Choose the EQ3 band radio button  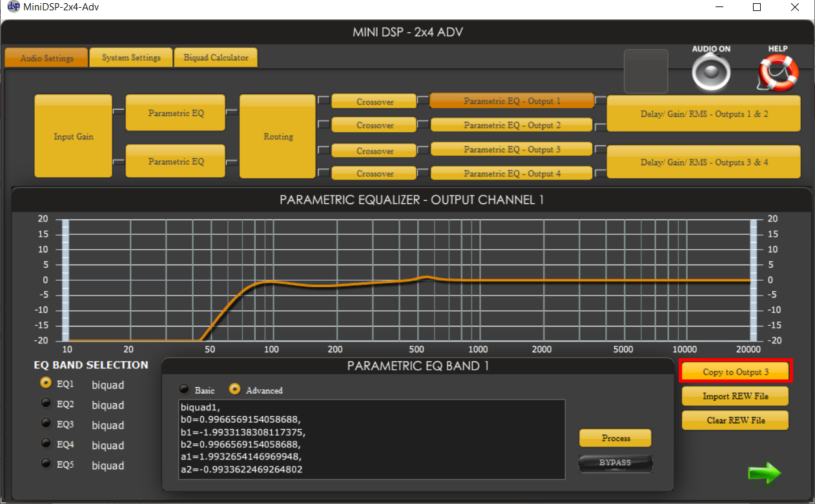click(46, 424)
